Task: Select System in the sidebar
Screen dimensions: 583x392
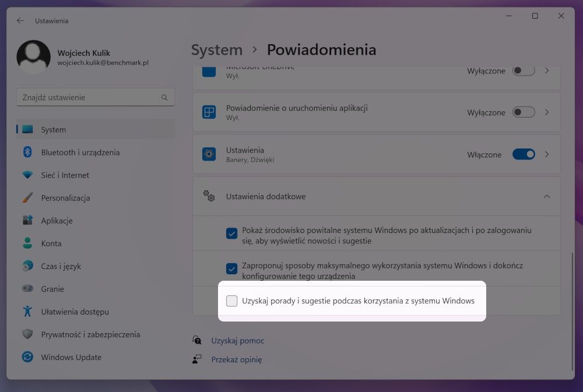Action: click(96, 129)
